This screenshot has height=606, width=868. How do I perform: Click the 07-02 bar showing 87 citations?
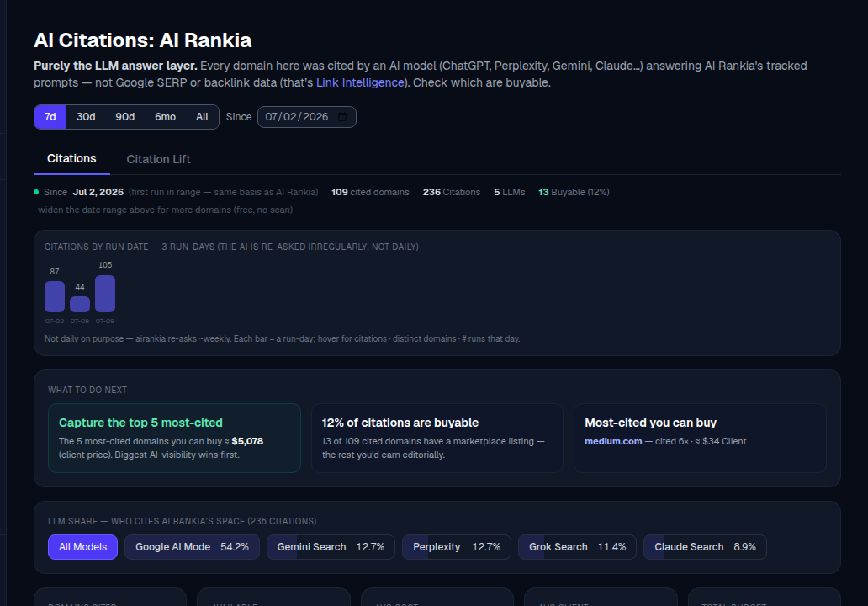point(54,296)
